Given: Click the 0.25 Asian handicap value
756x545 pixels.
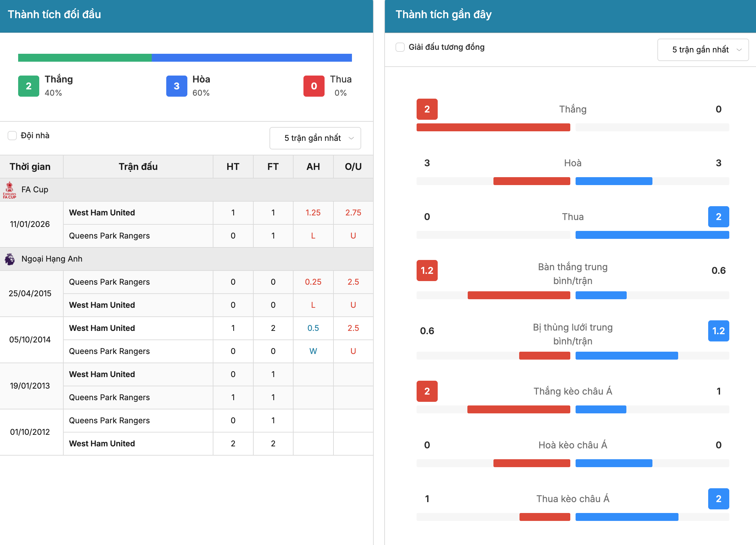Looking at the screenshot, I should [x=313, y=282].
